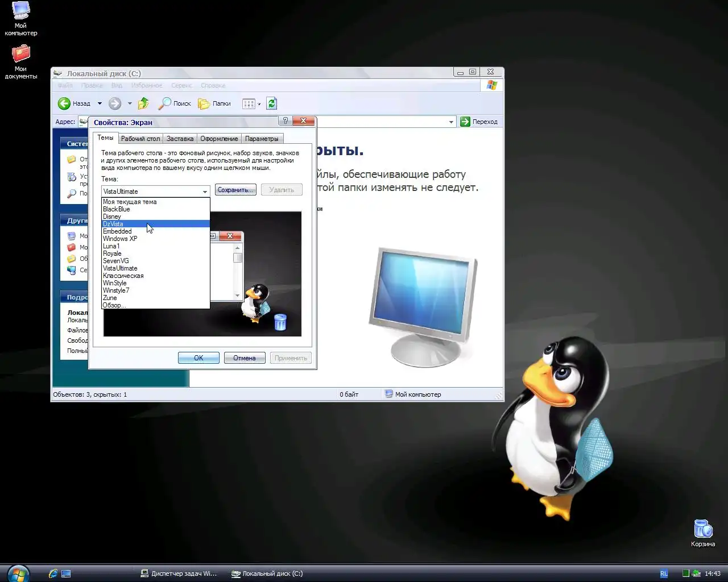Click Show Desktop quick launch icon
Image resolution: width=728 pixels, height=582 pixels.
(x=67, y=573)
